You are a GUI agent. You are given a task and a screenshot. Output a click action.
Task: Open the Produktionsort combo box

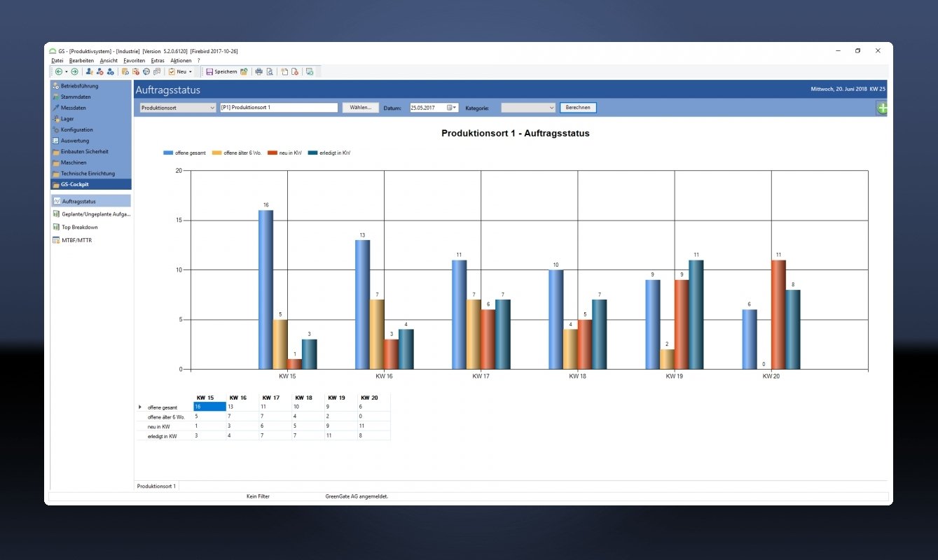(178, 108)
